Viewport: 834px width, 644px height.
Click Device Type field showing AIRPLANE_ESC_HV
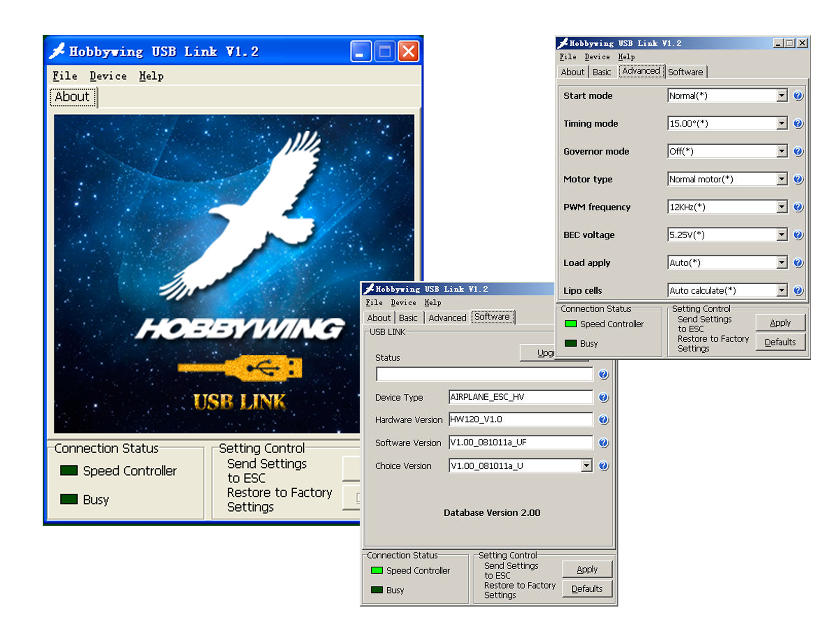pyautogui.click(x=520, y=397)
